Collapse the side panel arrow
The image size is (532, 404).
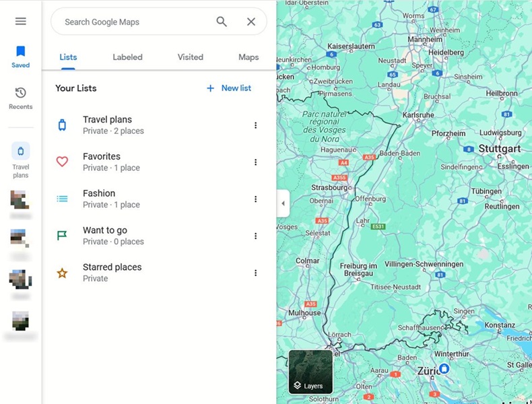pyautogui.click(x=284, y=203)
